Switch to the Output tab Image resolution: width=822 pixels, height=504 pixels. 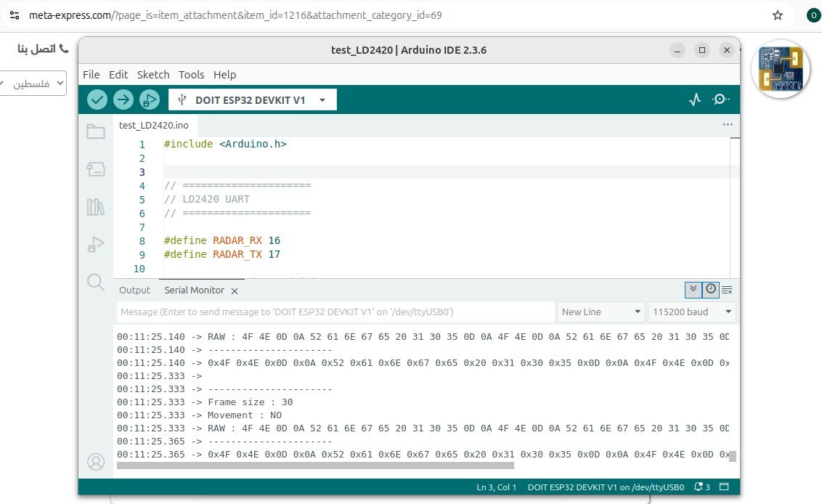(135, 290)
